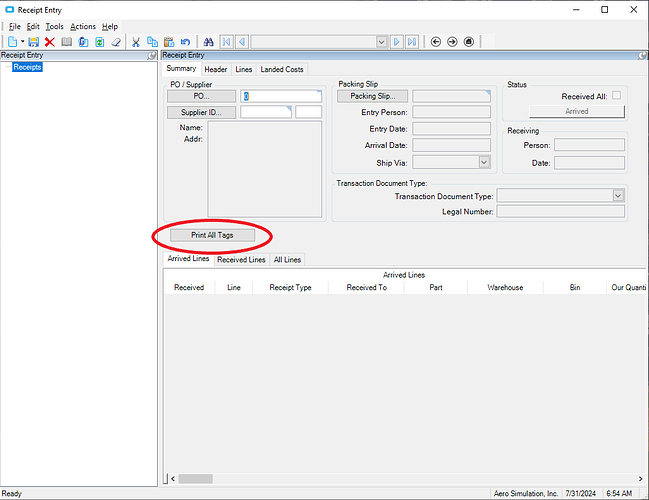Click the Packing Slip input field
Image resolution: width=649 pixels, height=500 pixels.
452,96
